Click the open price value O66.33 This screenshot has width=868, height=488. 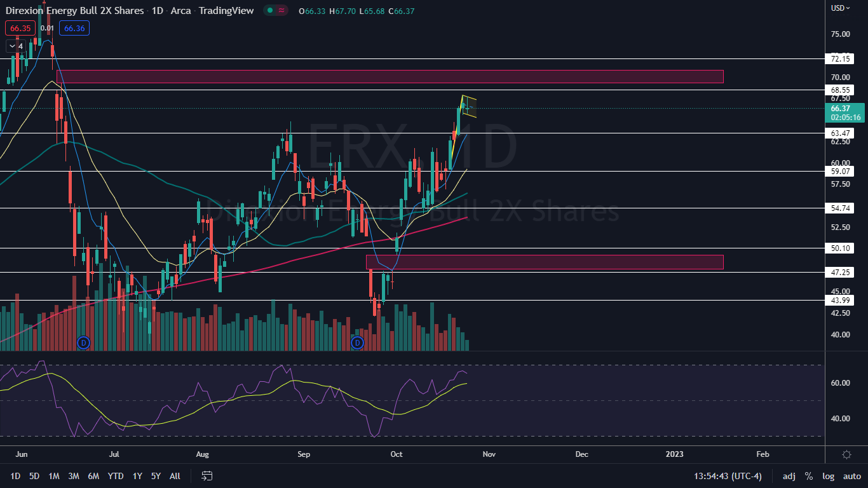[312, 11]
